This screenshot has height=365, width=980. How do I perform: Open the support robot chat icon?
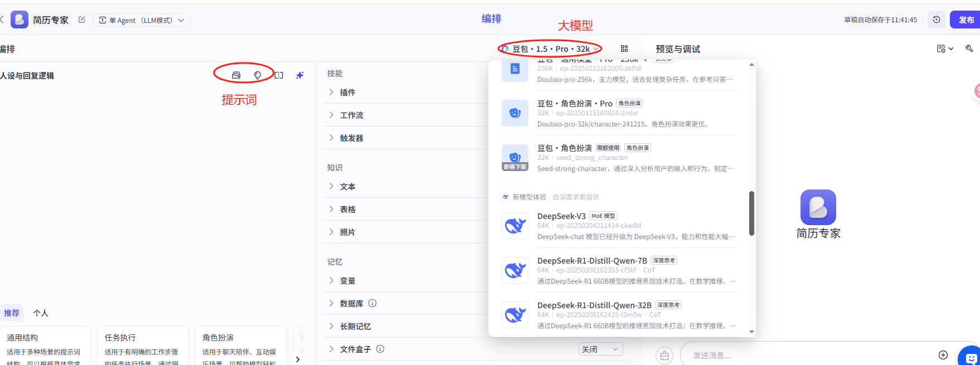970,357
